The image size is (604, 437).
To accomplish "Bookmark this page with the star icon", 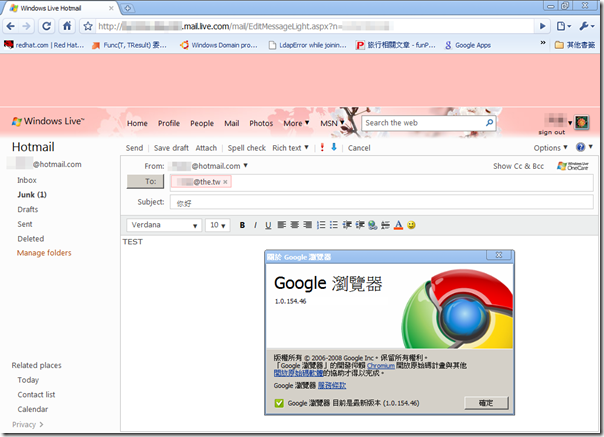I will [88, 26].
